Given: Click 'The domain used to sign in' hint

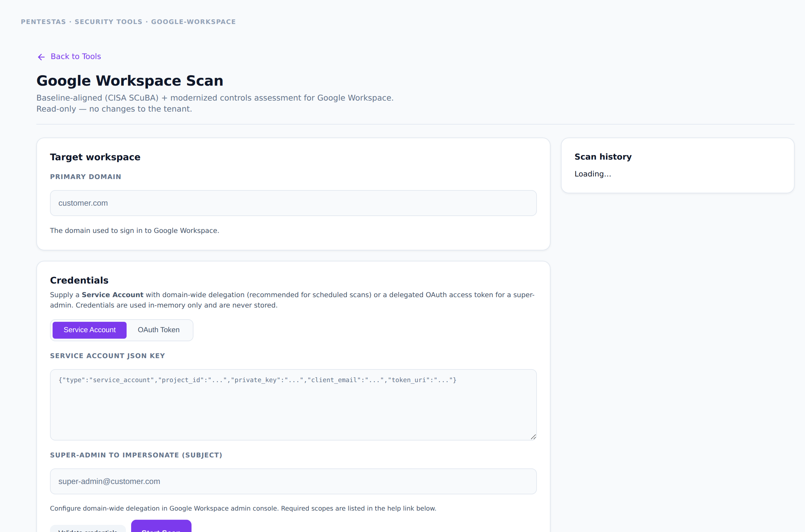Looking at the screenshot, I should 134,231.
